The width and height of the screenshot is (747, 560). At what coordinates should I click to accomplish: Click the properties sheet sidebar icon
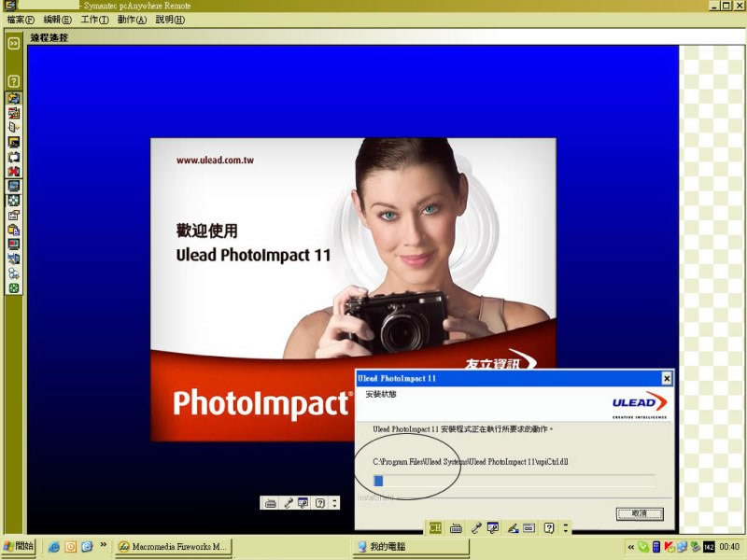click(x=14, y=216)
